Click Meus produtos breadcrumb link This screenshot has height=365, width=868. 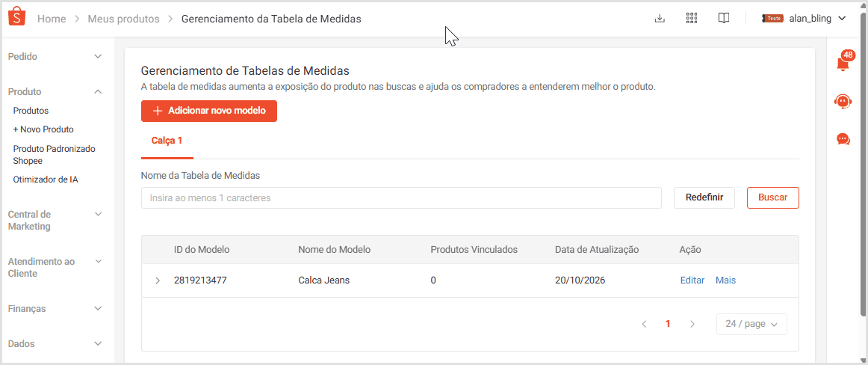[123, 19]
